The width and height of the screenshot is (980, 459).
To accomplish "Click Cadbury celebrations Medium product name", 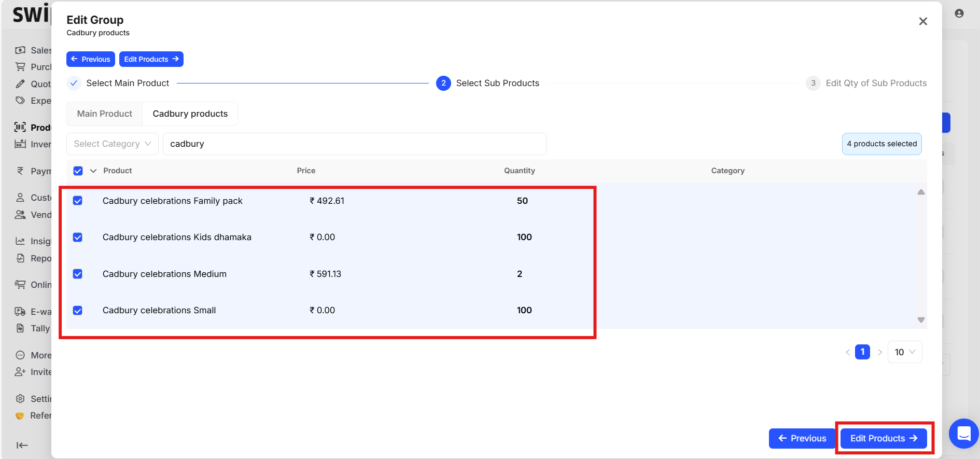I will pyautogui.click(x=164, y=274).
